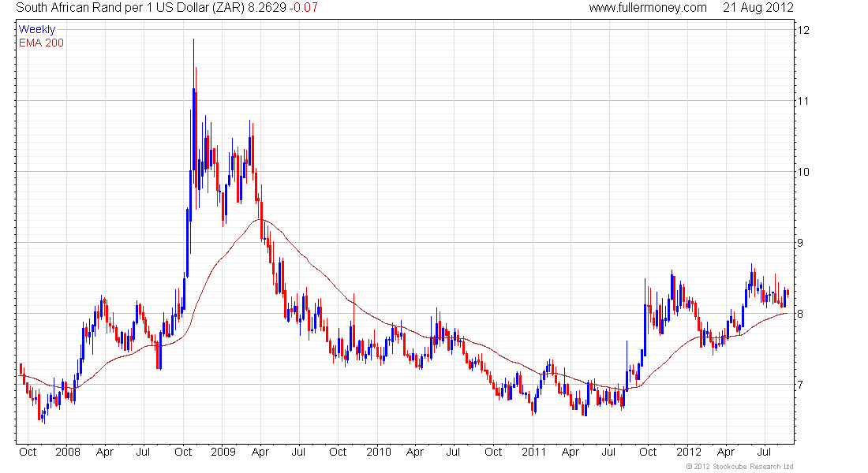The height and width of the screenshot is (473, 868).
Task: Click the x-axis year label 2009
Action: 223,452
